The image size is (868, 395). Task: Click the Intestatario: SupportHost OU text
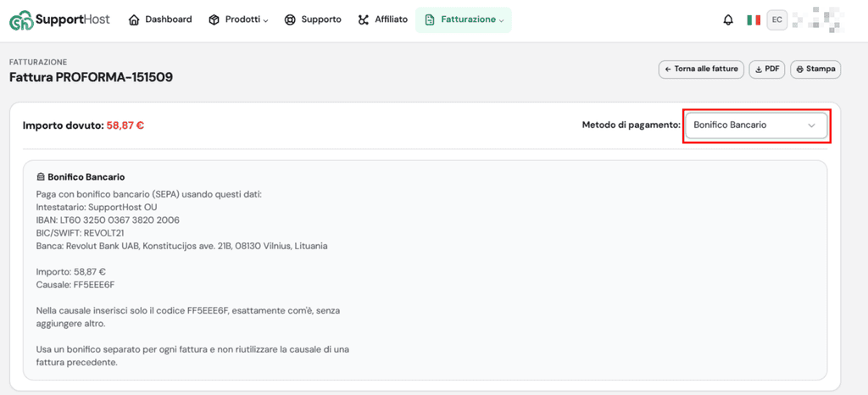click(97, 208)
